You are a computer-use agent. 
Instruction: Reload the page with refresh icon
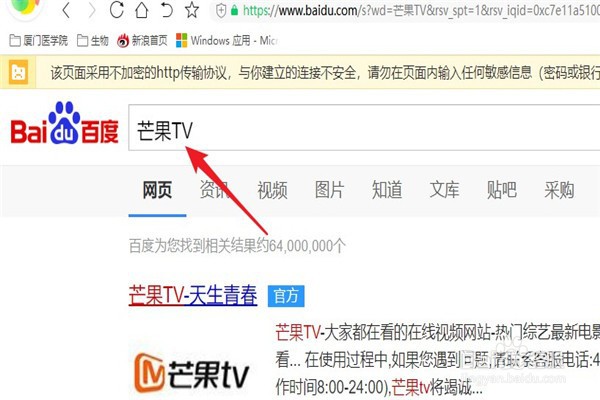[116, 10]
